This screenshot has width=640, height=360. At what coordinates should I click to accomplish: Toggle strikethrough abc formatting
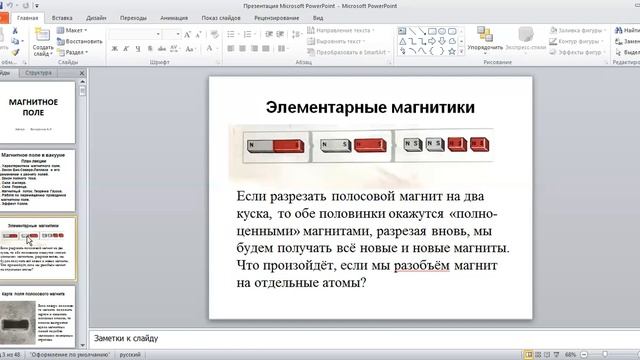coord(162,49)
